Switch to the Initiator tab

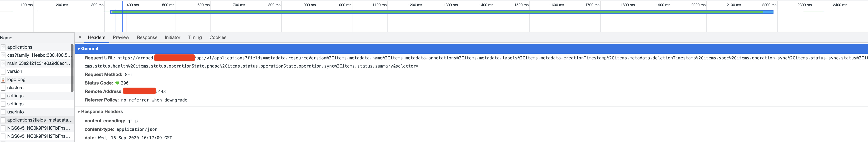point(173,38)
